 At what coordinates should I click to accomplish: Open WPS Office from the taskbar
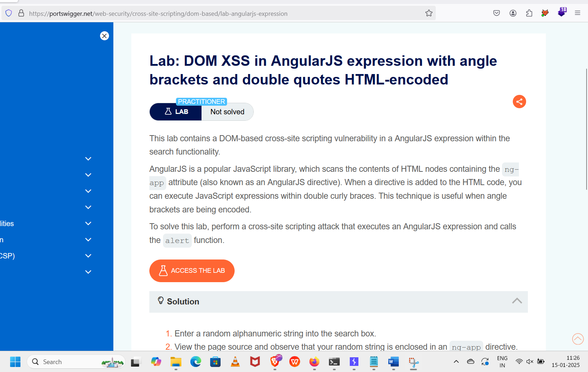coord(294,362)
